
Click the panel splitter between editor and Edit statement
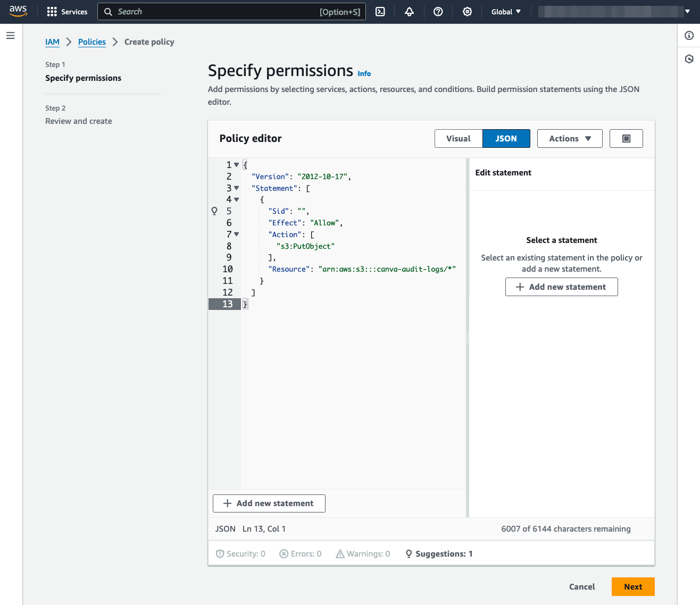(468, 338)
